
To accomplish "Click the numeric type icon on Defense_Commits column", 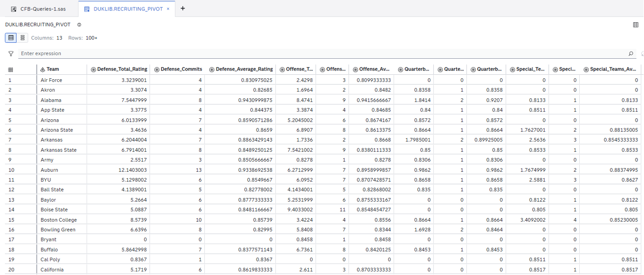I will [x=156, y=70].
